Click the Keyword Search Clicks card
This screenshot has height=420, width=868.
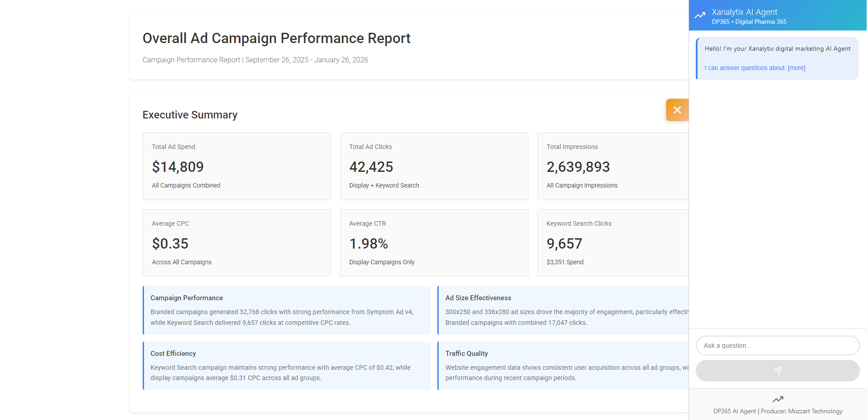pyautogui.click(x=613, y=243)
